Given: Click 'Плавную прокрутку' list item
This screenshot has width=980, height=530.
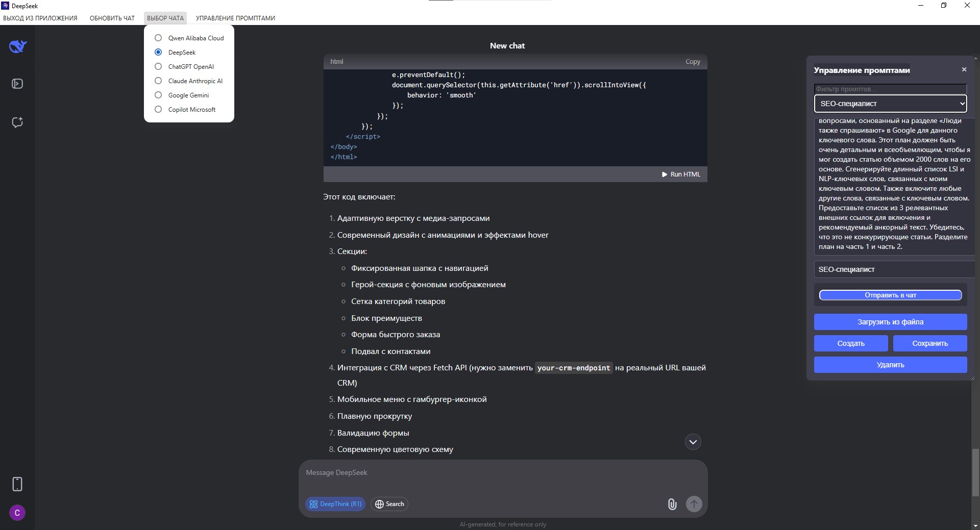Looking at the screenshot, I should coord(375,416).
